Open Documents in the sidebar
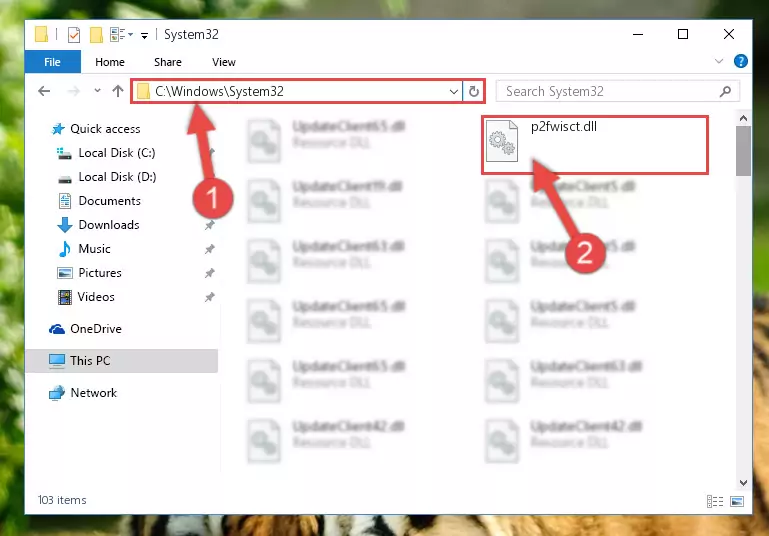The width and height of the screenshot is (769, 536). pyautogui.click(x=99, y=201)
